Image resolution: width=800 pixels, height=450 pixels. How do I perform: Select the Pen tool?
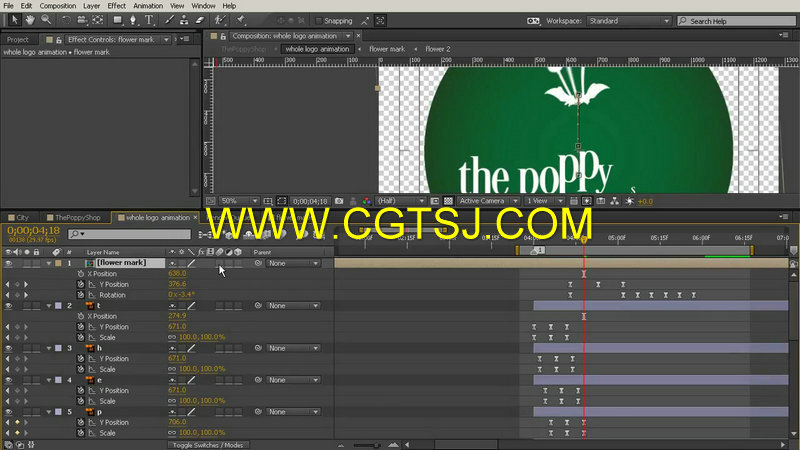[133, 20]
